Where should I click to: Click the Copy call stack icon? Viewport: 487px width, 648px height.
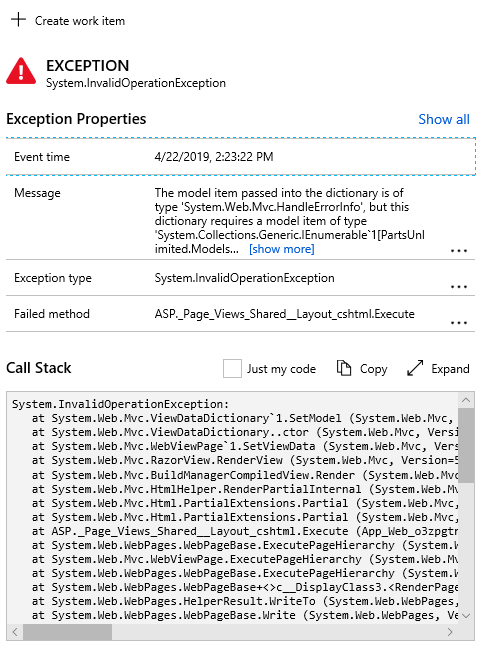(344, 368)
